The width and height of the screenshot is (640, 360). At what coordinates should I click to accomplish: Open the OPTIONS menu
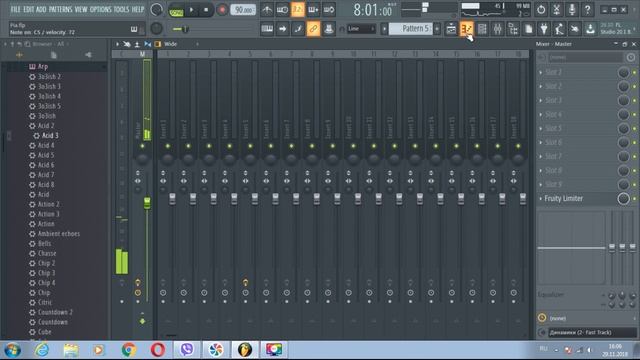(100, 9)
